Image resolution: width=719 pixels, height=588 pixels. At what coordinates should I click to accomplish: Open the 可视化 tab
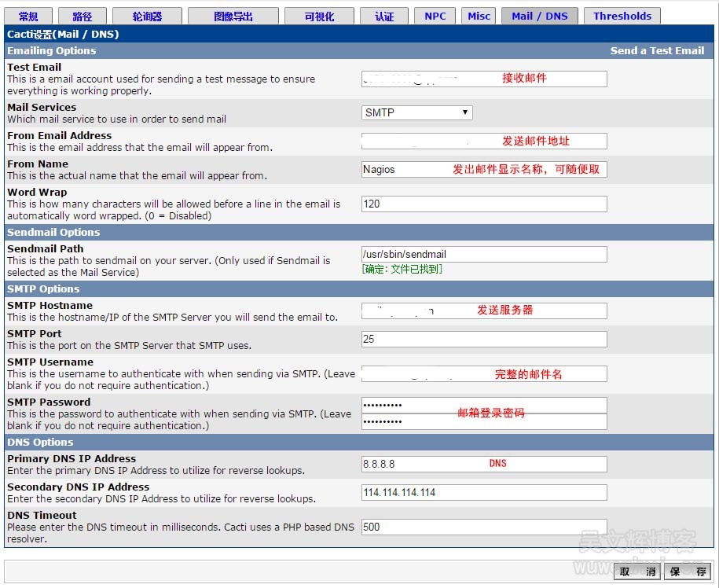coord(319,17)
